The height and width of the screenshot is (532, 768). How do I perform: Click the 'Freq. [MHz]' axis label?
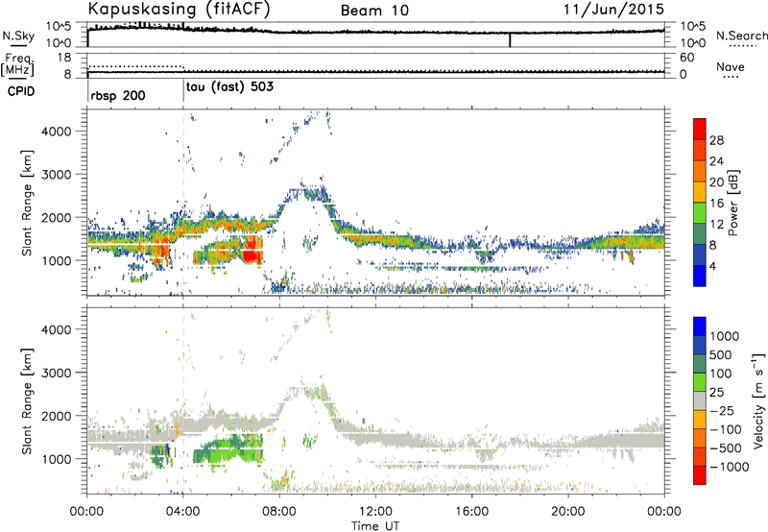[17, 64]
